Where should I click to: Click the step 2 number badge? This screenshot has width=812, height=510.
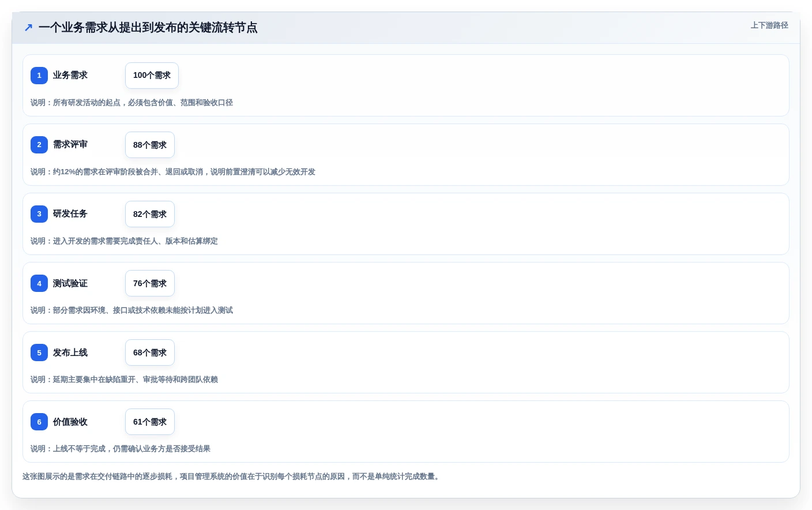click(x=39, y=145)
